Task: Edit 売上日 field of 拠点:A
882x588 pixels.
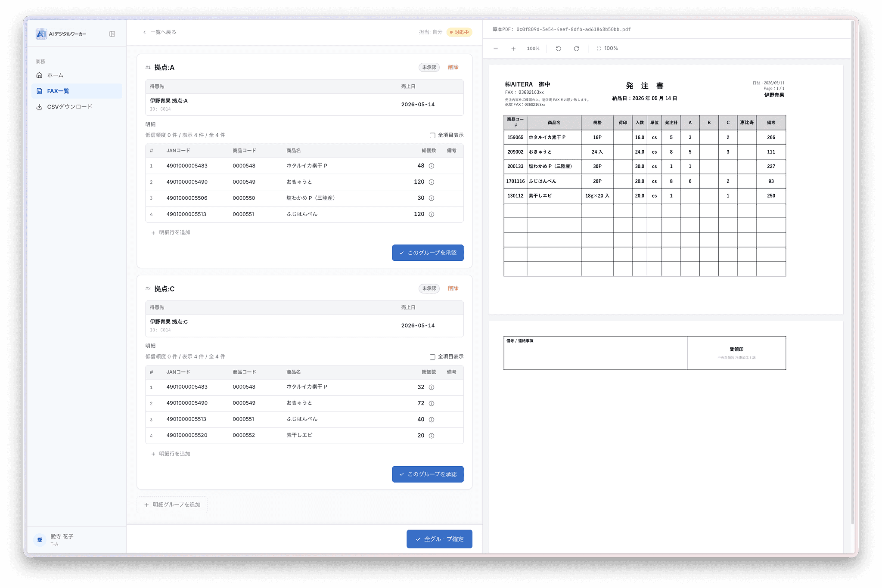Action: pyautogui.click(x=418, y=105)
